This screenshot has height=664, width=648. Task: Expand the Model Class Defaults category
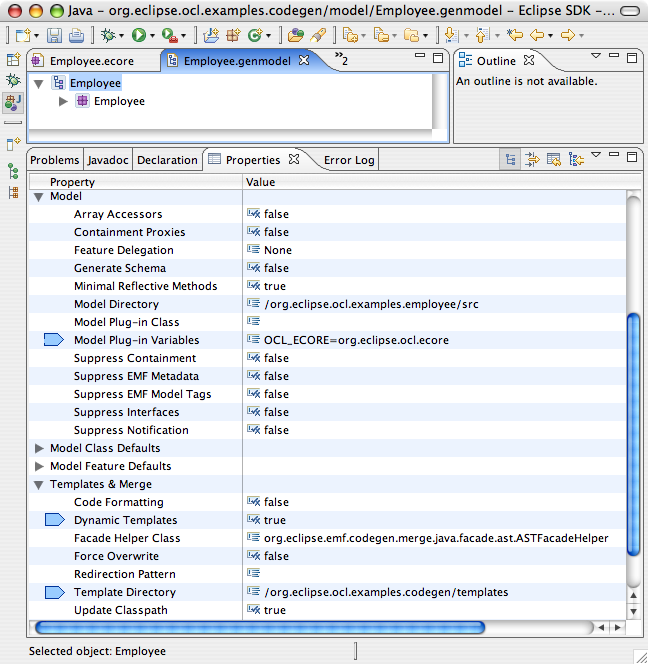39,448
